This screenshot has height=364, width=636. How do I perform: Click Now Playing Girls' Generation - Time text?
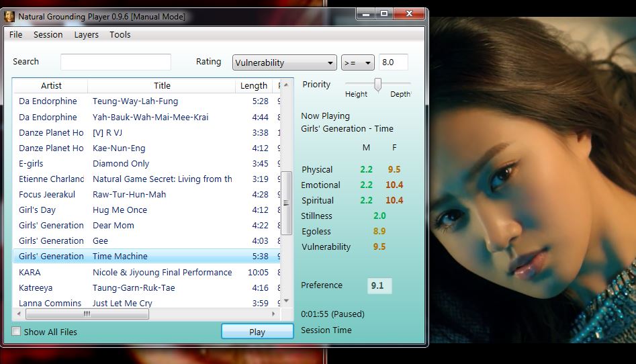click(x=347, y=129)
